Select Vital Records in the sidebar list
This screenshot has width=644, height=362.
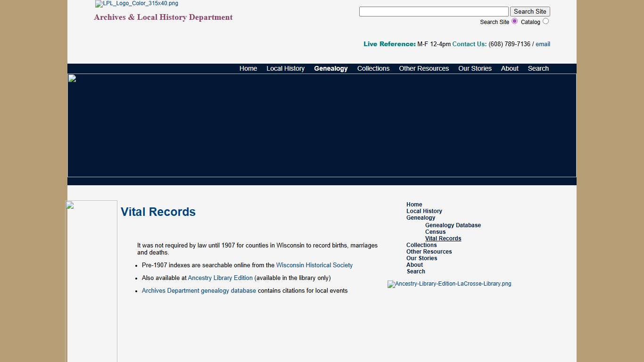pos(443,239)
